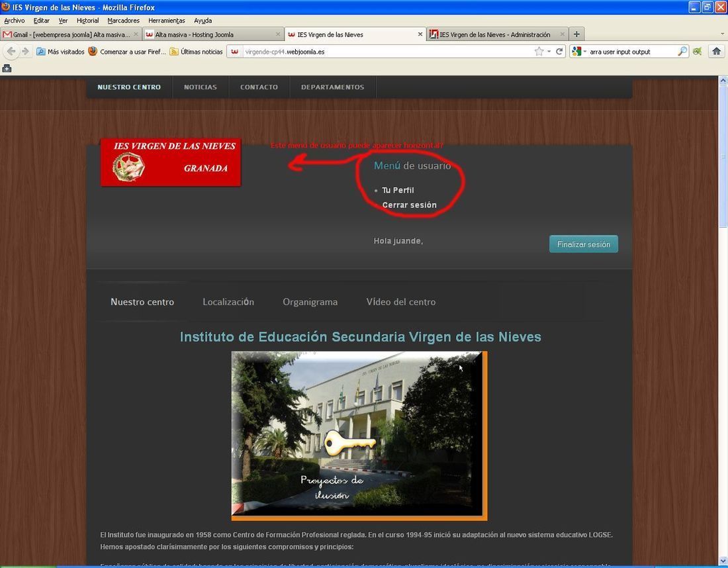Open the NOTICIAS top menu item
The height and width of the screenshot is (568, 728).
(x=200, y=87)
